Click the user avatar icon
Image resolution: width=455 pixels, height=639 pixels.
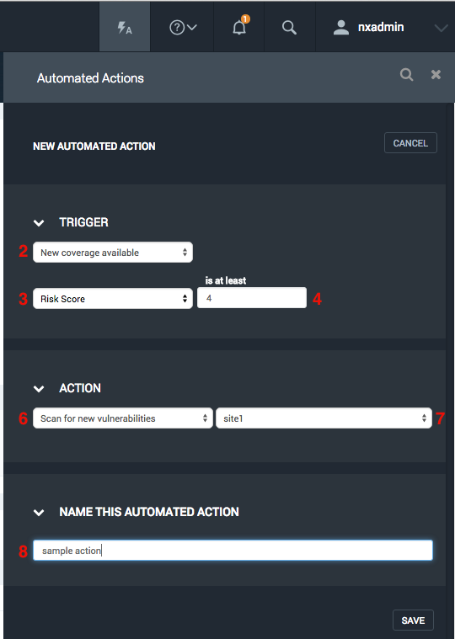[341, 27]
